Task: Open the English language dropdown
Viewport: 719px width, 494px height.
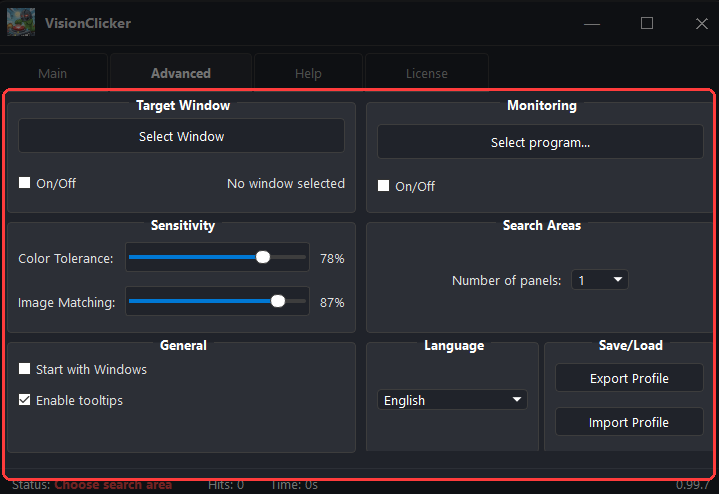Action: tap(452, 400)
